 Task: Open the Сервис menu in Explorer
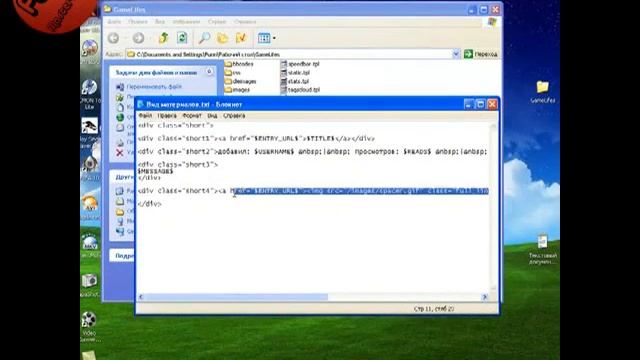click(217, 22)
